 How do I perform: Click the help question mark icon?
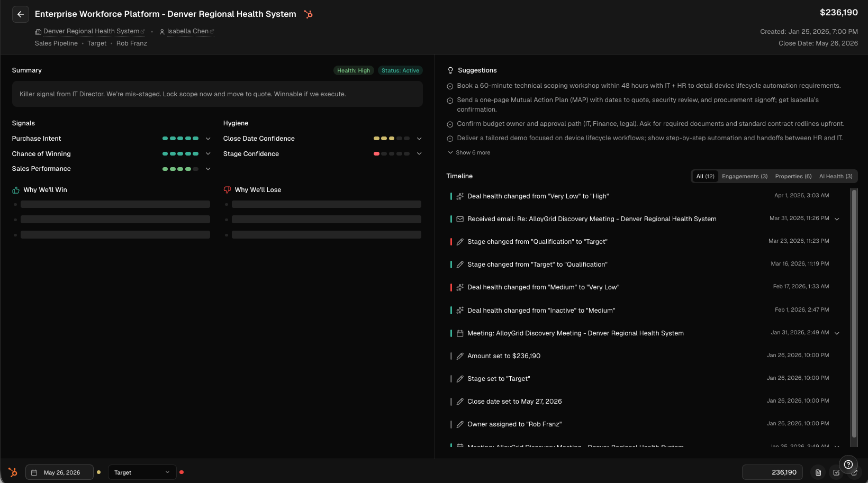[x=848, y=464]
